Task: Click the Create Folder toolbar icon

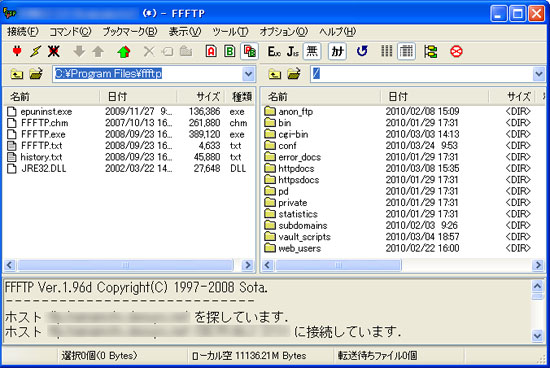Action: point(186,52)
